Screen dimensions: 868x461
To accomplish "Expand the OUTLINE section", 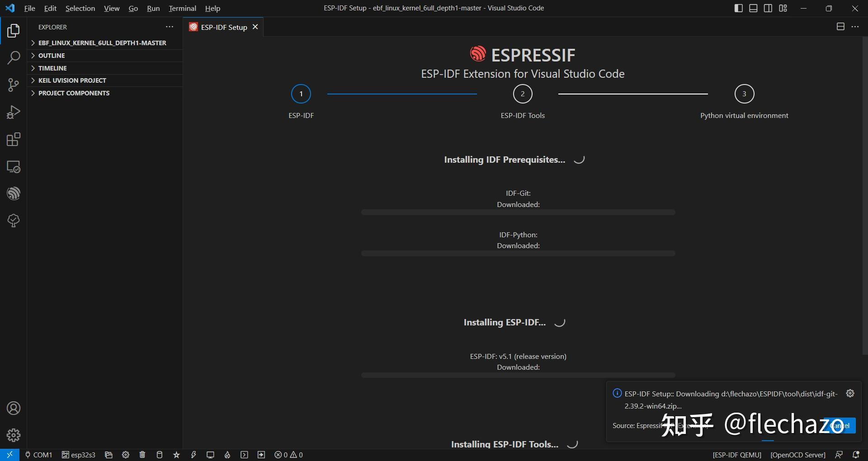I will (x=105, y=56).
